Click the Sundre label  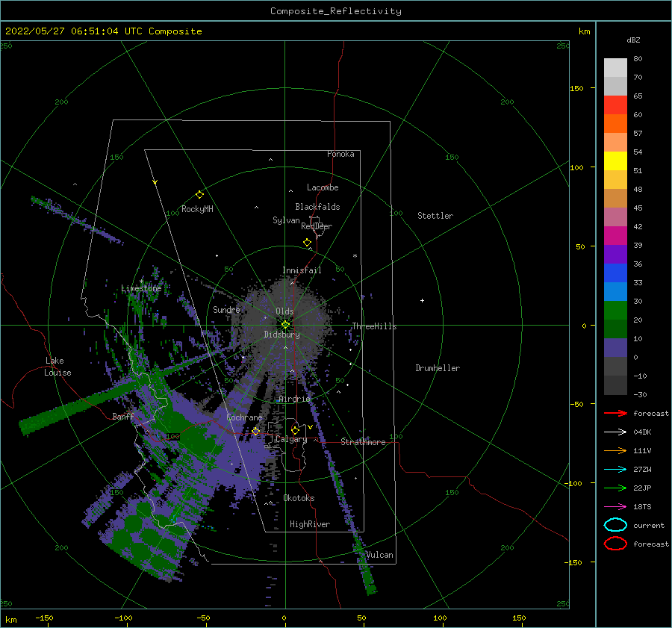[x=226, y=309]
